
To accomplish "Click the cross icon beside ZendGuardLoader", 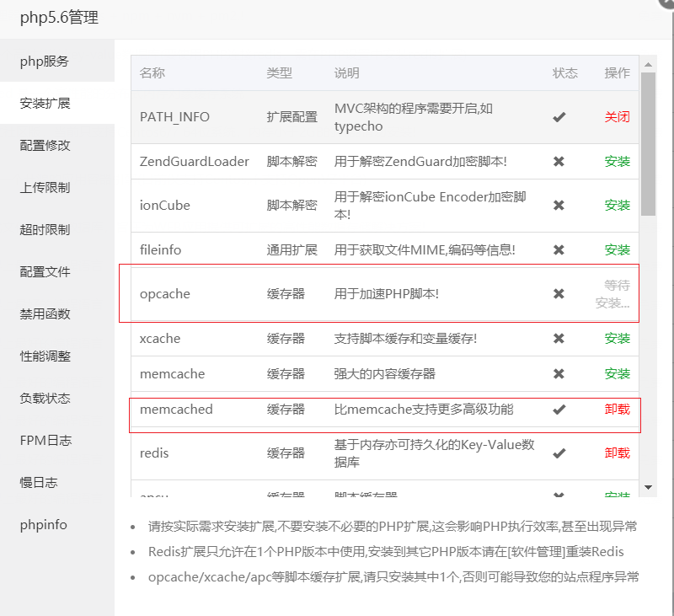I will (559, 161).
